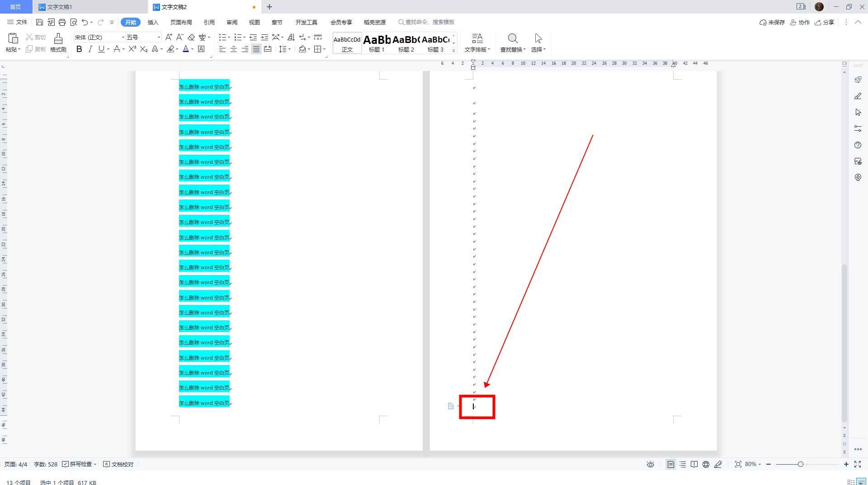Viewport: 868px width, 485px height.
Task: Apply the 标题 1 heading style
Action: pyautogui.click(x=377, y=43)
